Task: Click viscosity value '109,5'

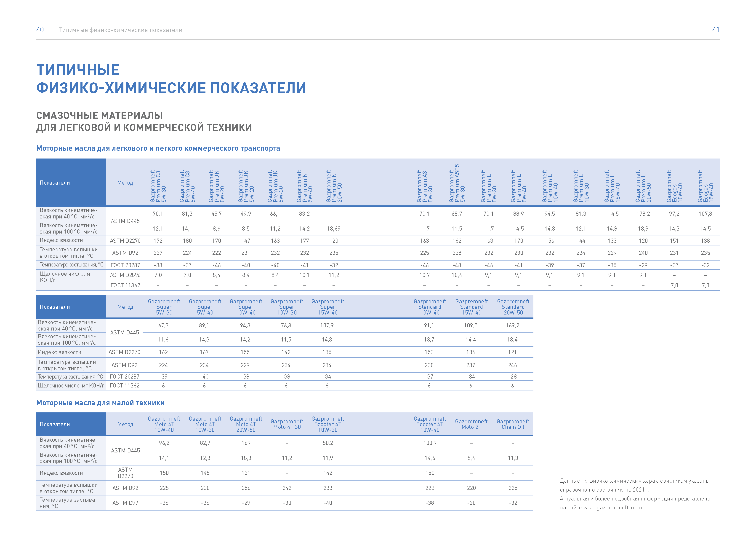Action: (471, 325)
